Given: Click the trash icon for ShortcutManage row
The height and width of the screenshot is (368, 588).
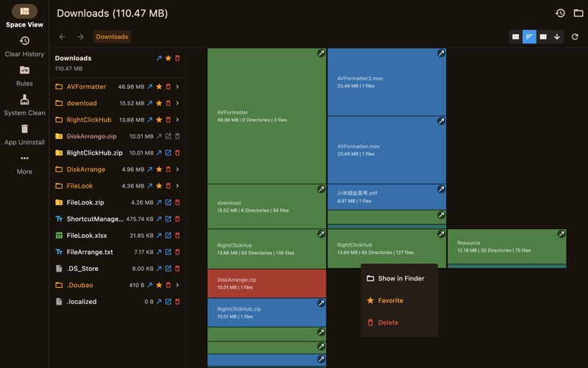Looking at the screenshot, I should pyautogui.click(x=177, y=219).
